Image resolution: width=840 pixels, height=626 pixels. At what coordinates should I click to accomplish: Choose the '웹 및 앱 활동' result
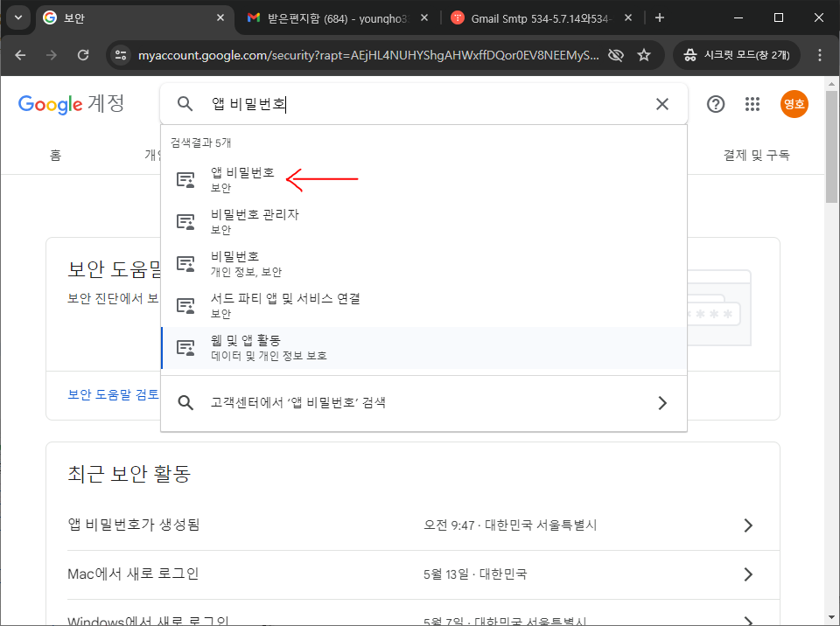(x=423, y=348)
